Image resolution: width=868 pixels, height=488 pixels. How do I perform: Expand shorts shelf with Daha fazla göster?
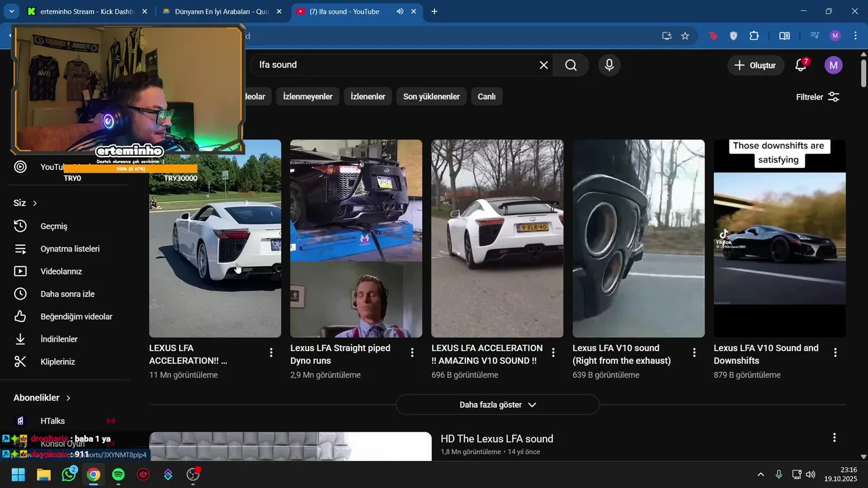(498, 405)
